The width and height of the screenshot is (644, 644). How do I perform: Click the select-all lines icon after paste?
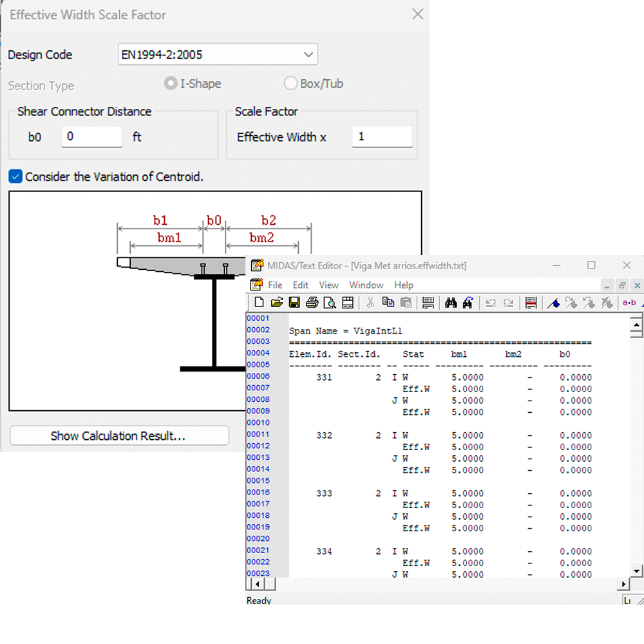pos(428,303)
